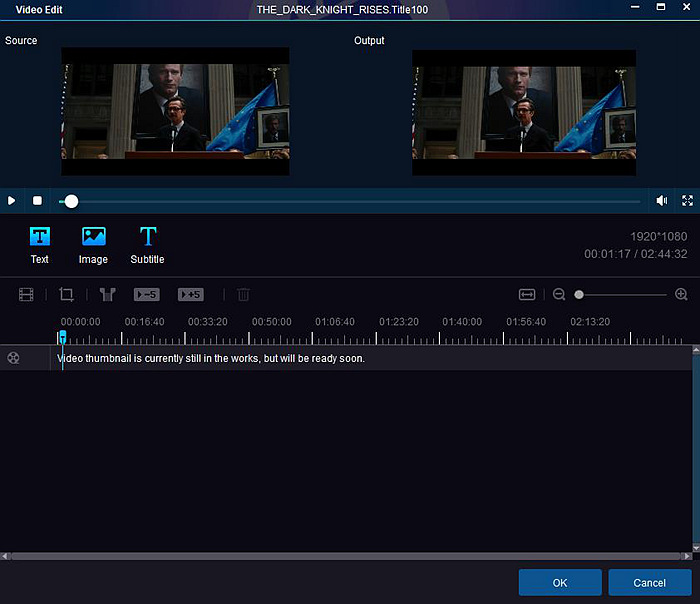Screen dimensions: 700x604
Task: Start video playback with the play button
Action: [x=11, y=201]
